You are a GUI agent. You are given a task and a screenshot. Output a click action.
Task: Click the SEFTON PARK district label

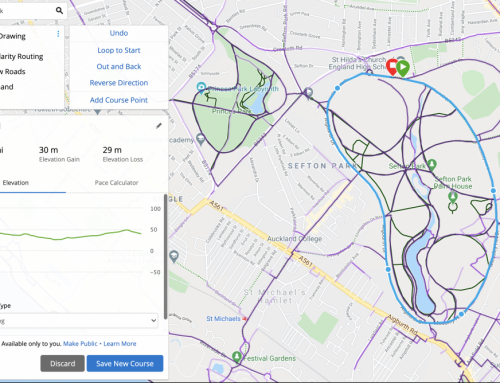click(x=322, y=166)
